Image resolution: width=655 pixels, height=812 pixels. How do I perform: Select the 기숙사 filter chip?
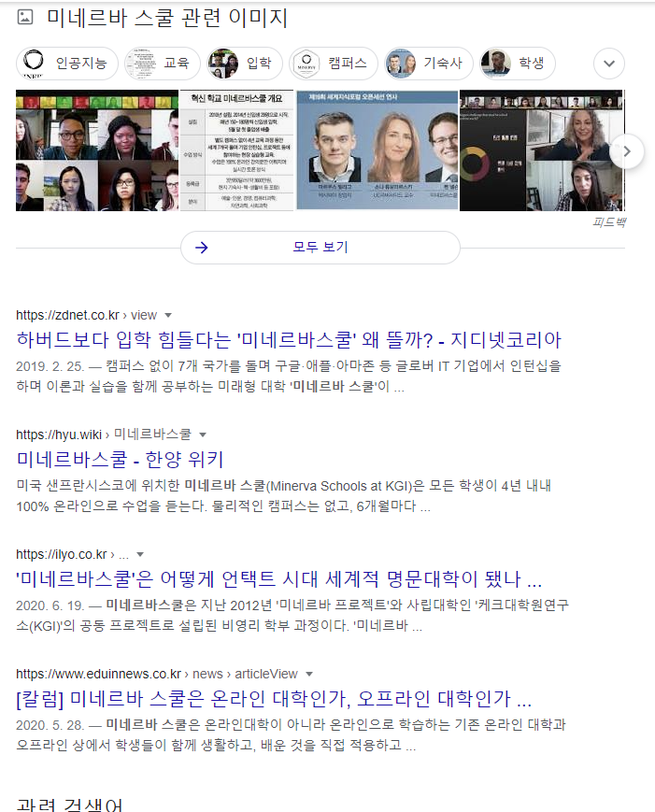pyautogui.click(x=429, y=64)
